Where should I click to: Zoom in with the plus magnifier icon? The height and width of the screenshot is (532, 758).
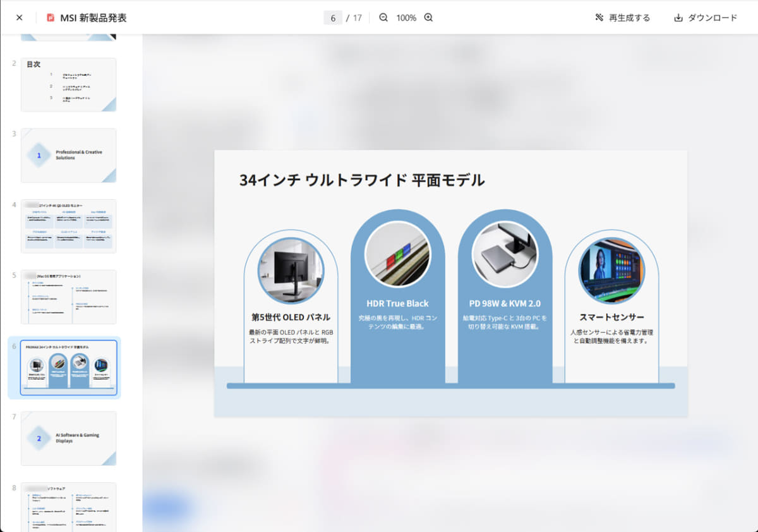point(428,18)
